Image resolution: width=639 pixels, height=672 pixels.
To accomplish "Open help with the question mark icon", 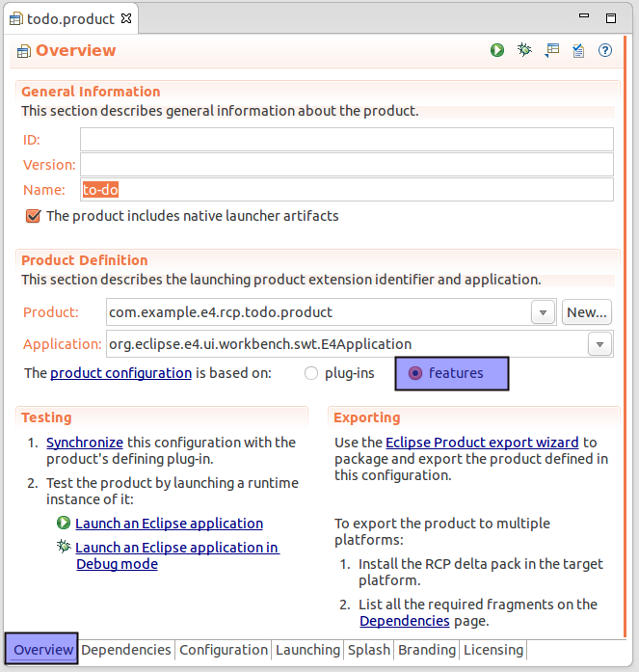I will [605, 50].
